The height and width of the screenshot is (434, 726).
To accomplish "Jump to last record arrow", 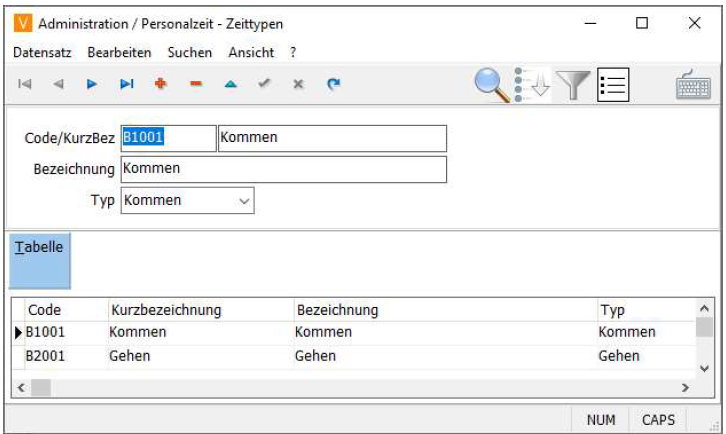I will 126,84.
